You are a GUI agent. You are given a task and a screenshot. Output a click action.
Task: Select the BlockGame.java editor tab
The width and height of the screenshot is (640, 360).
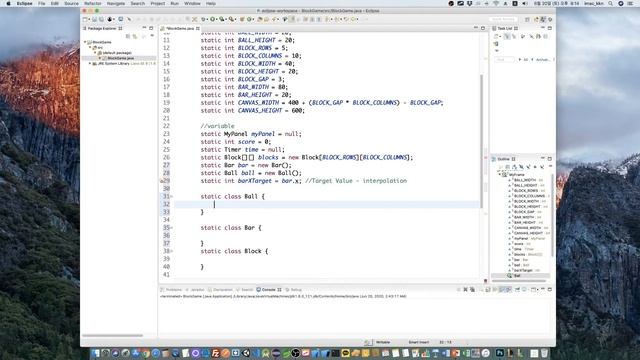pyautogui.click(x=180, y=28)
